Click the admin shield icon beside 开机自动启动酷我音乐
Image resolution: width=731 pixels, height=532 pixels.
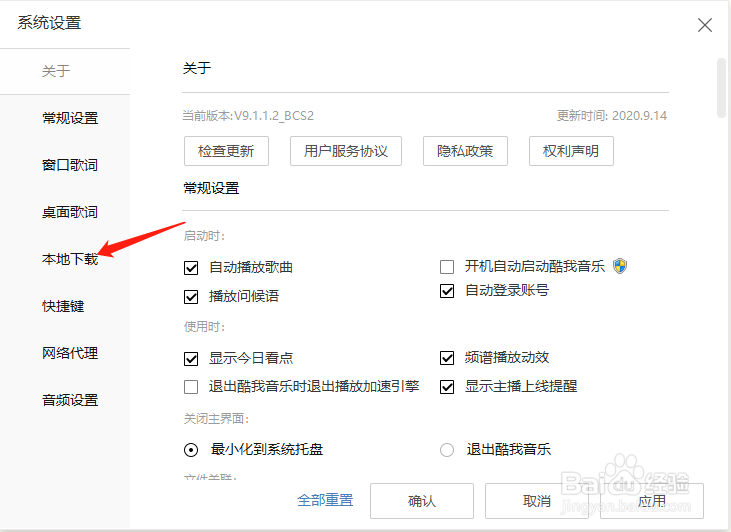[x=620, y=266]
